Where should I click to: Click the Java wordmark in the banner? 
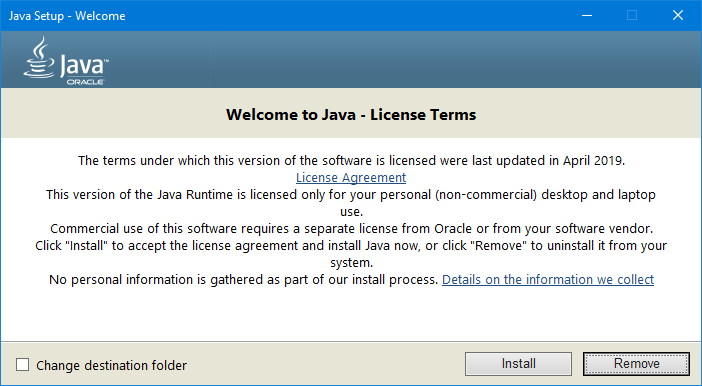pyautogui.click(x=84, y=65)
